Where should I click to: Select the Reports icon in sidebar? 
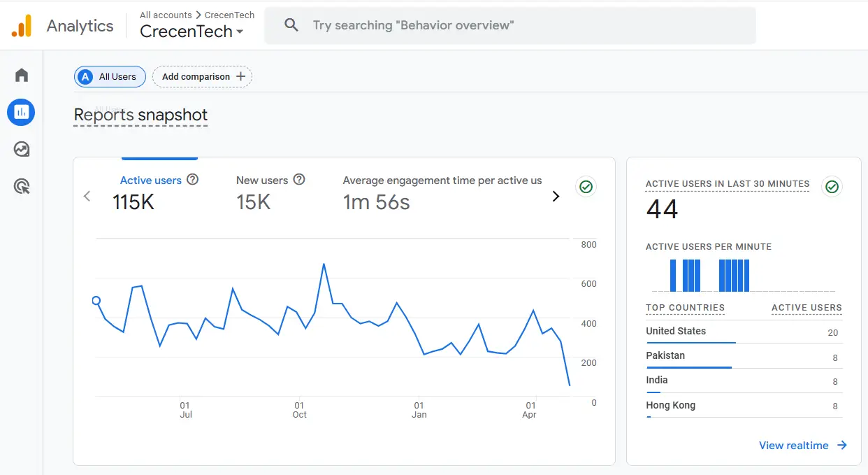click(x=21, y=112)
